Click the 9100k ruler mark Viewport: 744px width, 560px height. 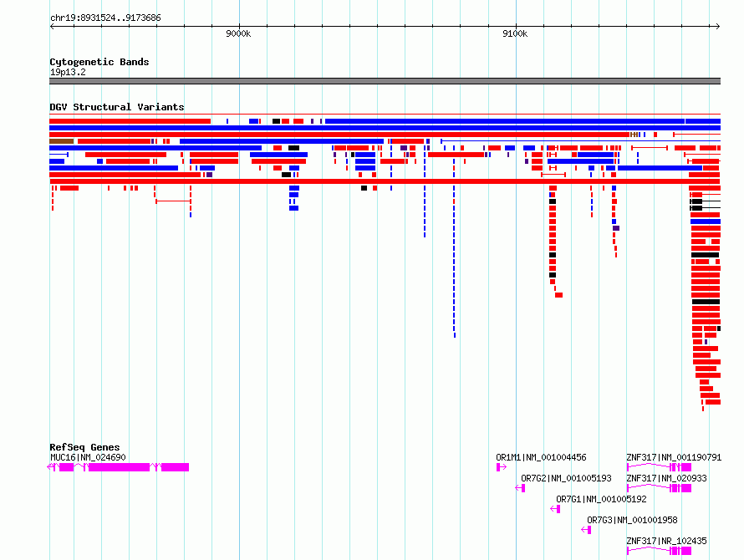tap(515, 33)
